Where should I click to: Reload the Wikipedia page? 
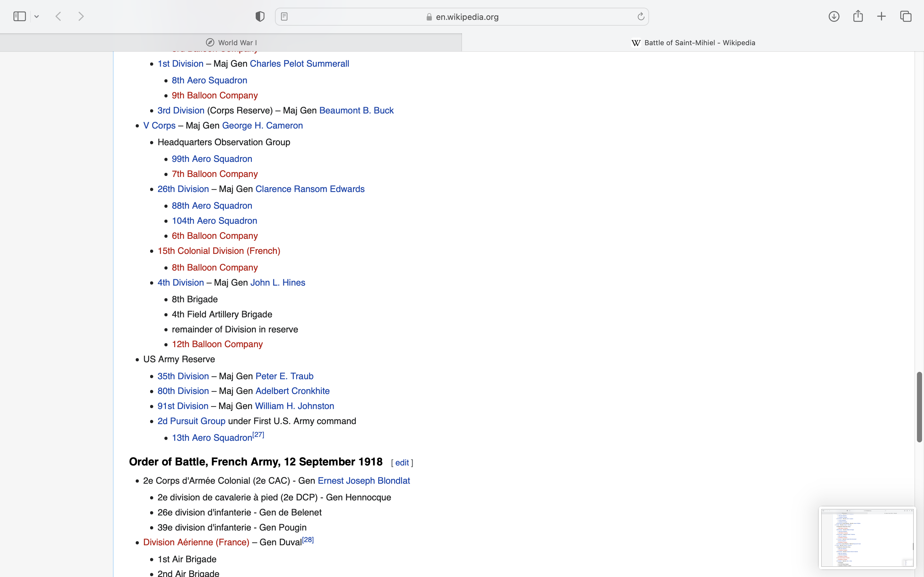point(641,16)
